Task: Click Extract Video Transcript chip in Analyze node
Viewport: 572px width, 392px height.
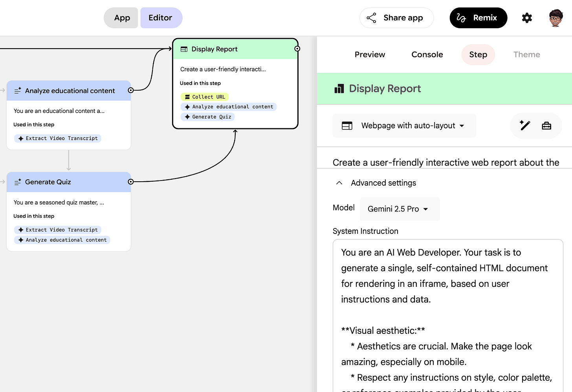Action: [x=58, y=139]
